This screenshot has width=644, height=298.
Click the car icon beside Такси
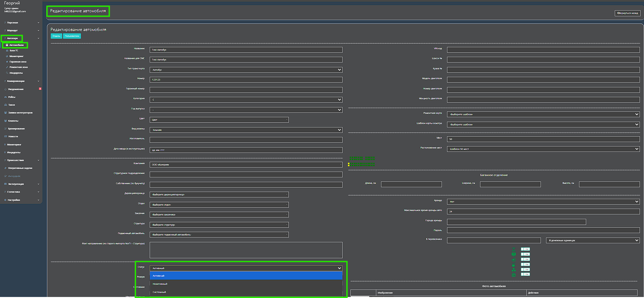(5, 105)
